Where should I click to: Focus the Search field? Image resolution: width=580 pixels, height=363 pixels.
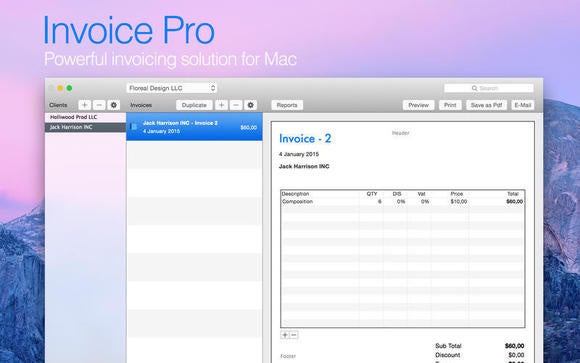pos(489,88)
